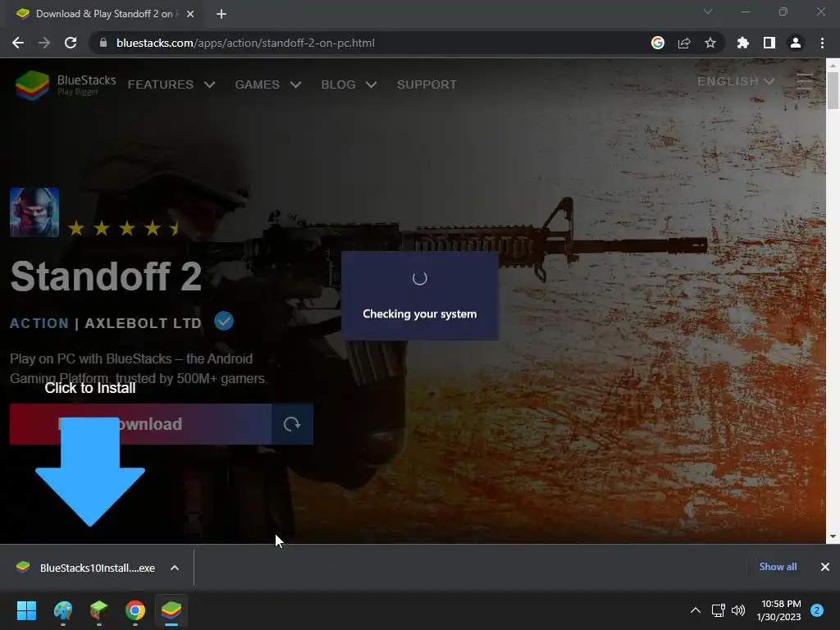Image resolution: width=840 pixels, height=630 pixels.
Task: Bookmark this page with the star icon
Action: click(x=710, y=43)
